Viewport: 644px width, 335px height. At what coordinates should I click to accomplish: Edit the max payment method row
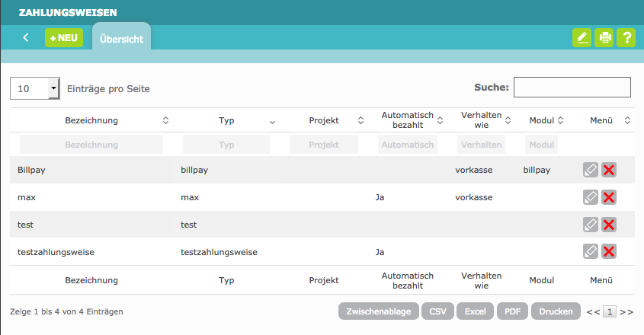(590, 197)
